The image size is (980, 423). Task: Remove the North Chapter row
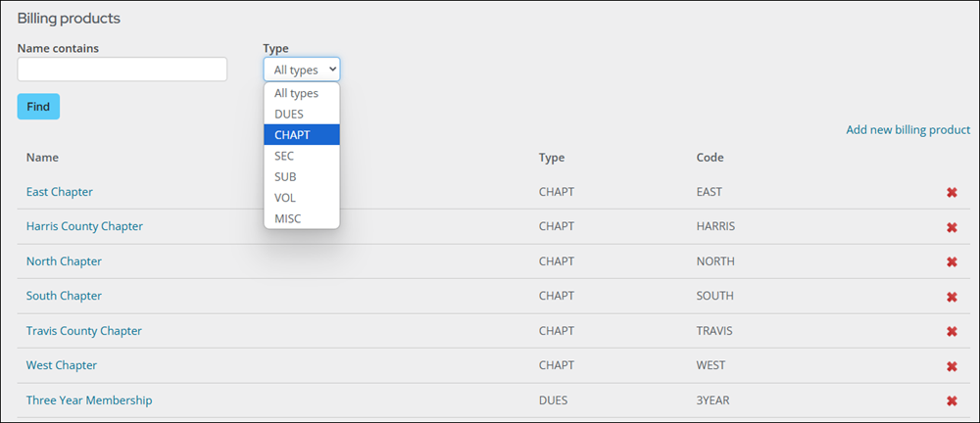pyautogui.click(x=952, y=262)
